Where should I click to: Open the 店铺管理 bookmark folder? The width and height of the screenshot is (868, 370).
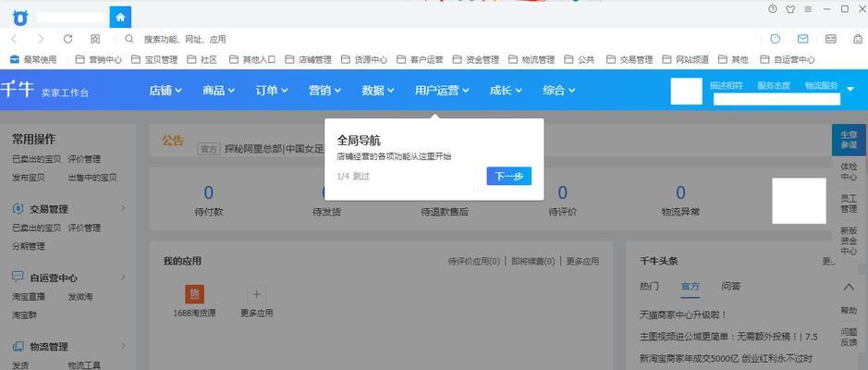pyautogui.click(x=308, y=59)
